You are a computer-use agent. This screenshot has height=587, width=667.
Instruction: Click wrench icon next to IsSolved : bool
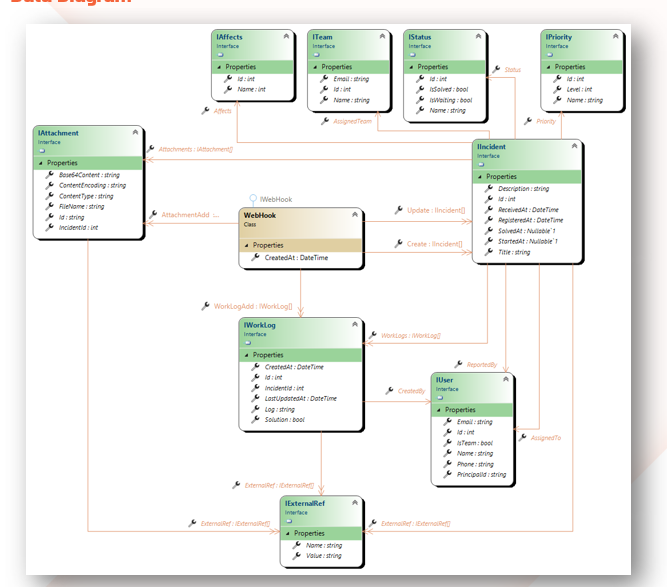420,89
